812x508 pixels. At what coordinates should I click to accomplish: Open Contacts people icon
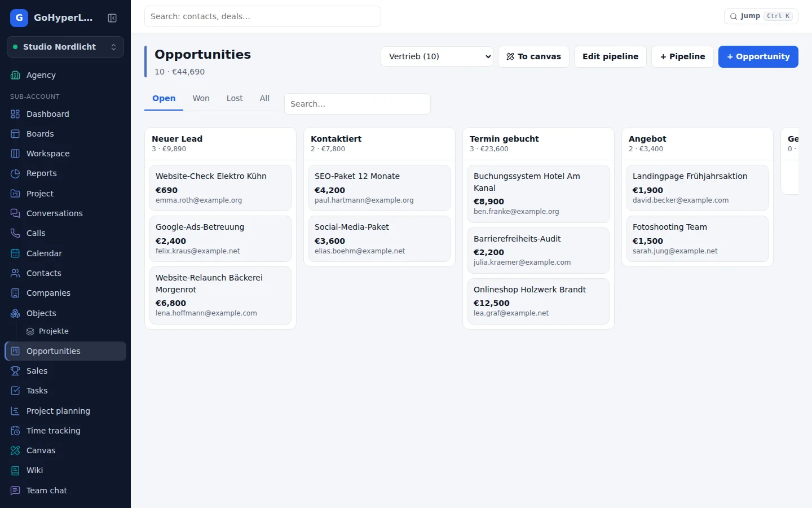point(15,273)
